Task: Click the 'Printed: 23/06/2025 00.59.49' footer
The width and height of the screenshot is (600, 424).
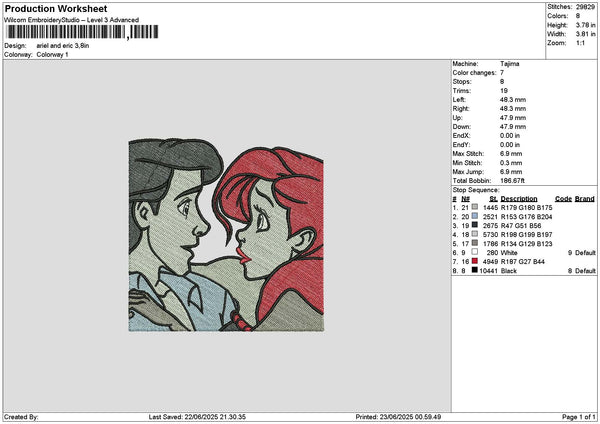Action: point(398,417)
